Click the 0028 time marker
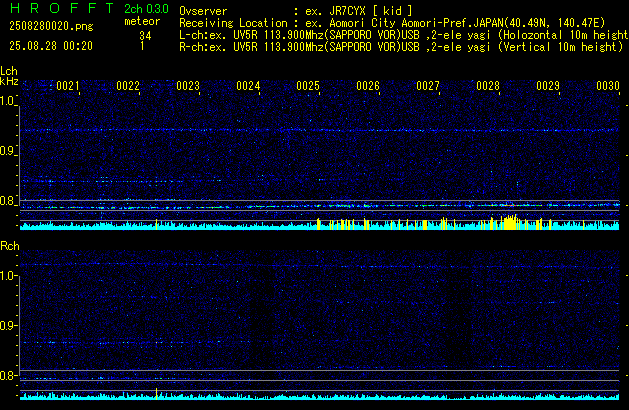The image size is (629, 410). click(x=488, y=86)
